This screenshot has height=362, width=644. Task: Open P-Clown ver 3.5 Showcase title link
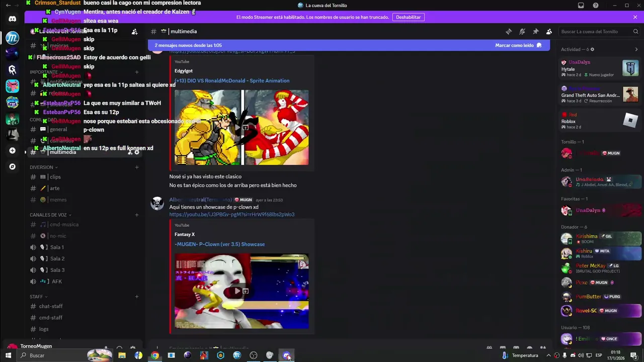pyautogui.click(x=219, y=244)
